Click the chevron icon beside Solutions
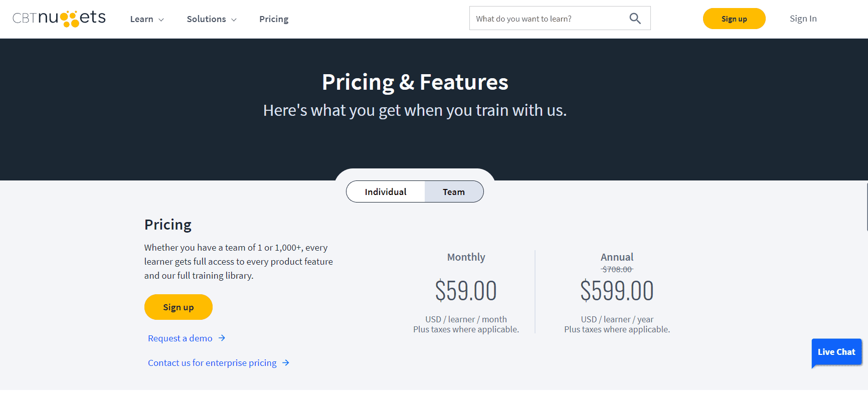Viewport: 868px width, 396px height. click(x=234, y=20)
